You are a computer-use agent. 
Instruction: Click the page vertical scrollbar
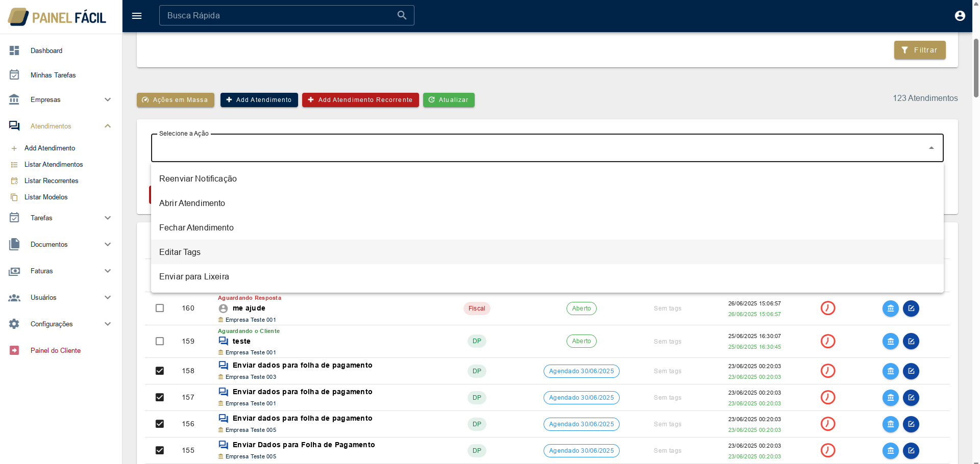pos(976,67)
